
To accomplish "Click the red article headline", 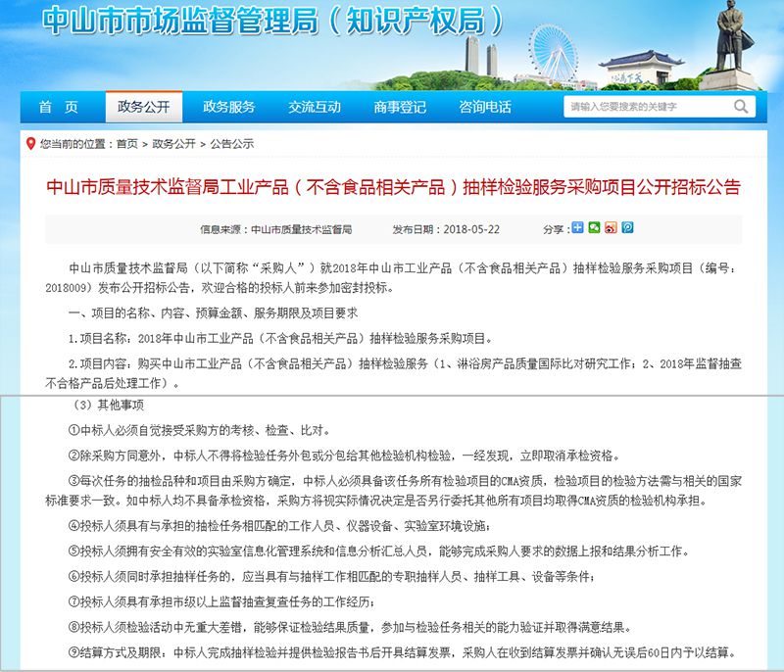I will tap(392, 186).
